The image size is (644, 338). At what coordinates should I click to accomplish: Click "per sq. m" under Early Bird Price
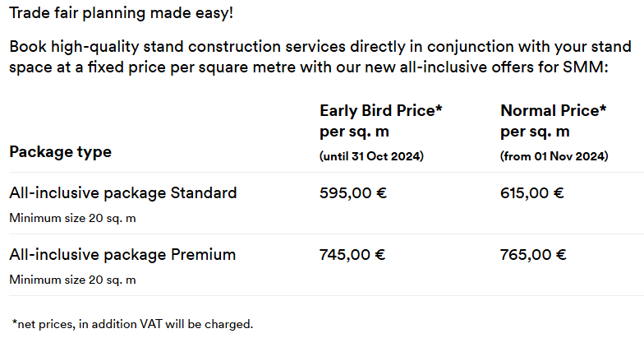[x=352, y=132]
